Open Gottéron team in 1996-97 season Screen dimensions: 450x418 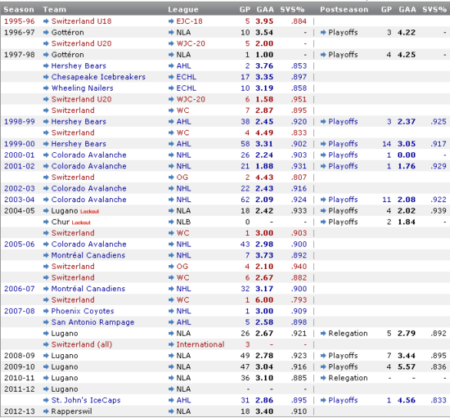(68, 32)
